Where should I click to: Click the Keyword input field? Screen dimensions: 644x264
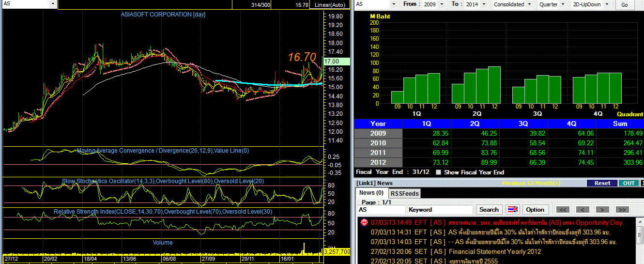pos(440,210)
